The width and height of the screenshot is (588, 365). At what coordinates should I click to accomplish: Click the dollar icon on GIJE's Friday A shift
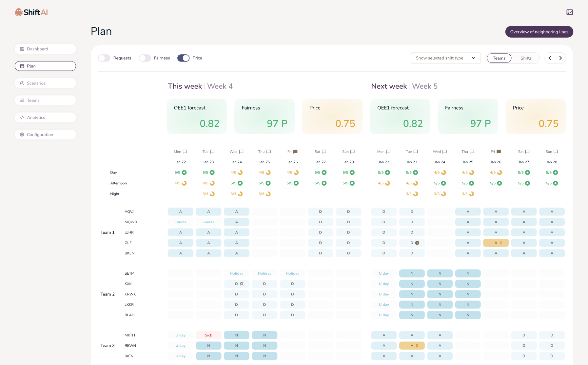(x=501, y=243)
